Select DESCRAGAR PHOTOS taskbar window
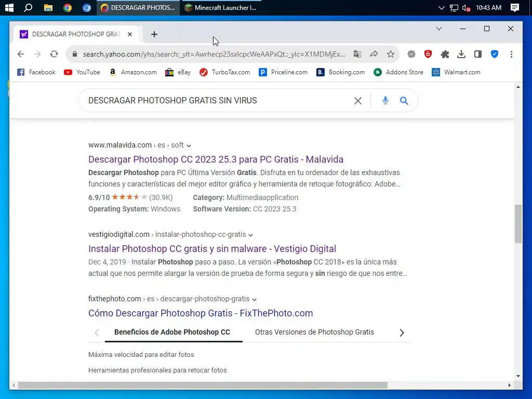The height and width of the screenshot is (399, 532). click(x=138, y=7)
